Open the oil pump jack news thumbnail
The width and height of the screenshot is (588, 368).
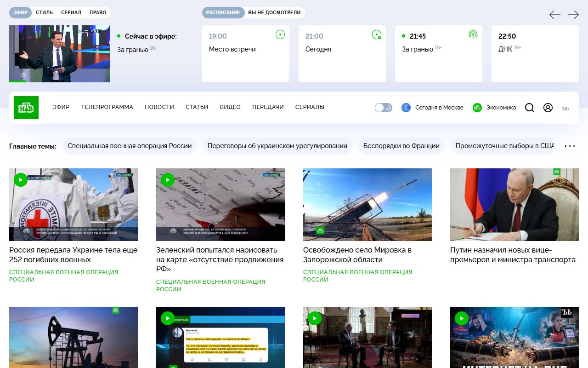(x=73, y=337)
